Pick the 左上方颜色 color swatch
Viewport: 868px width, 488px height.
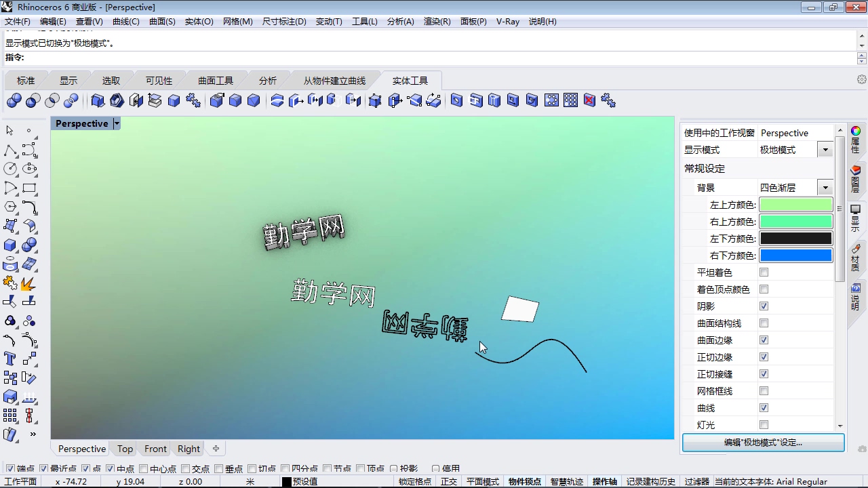tap(795, 205)
